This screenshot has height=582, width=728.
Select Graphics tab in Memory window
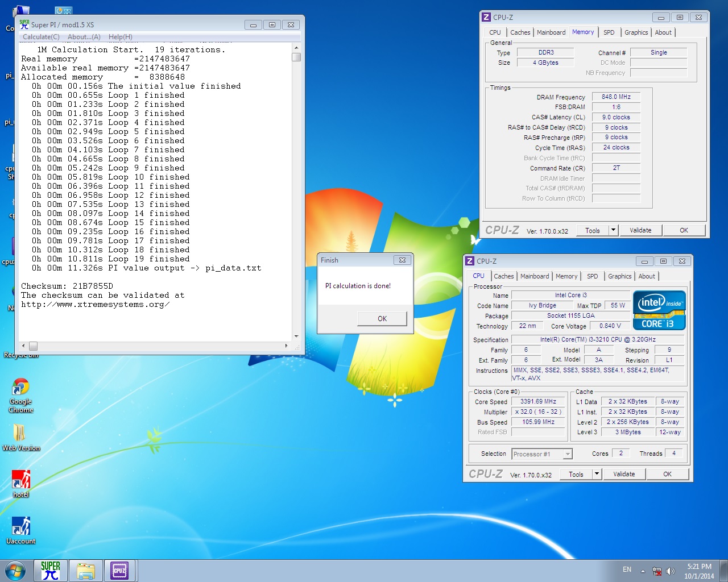tap(636, 32)
